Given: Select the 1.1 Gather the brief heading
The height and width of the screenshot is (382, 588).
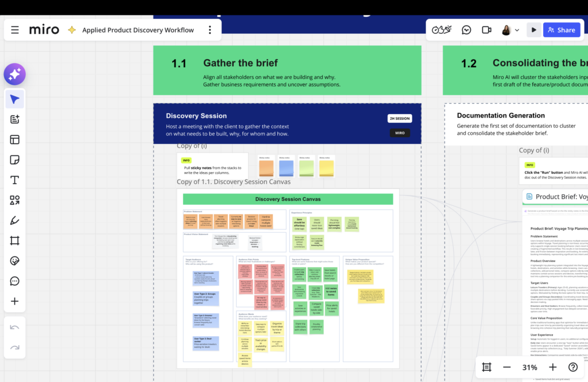Looking at the screenshot, I should point(241,63).
